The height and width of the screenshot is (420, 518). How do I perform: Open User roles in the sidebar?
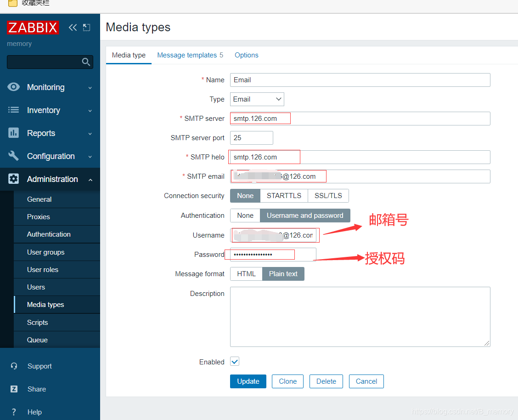57,270
